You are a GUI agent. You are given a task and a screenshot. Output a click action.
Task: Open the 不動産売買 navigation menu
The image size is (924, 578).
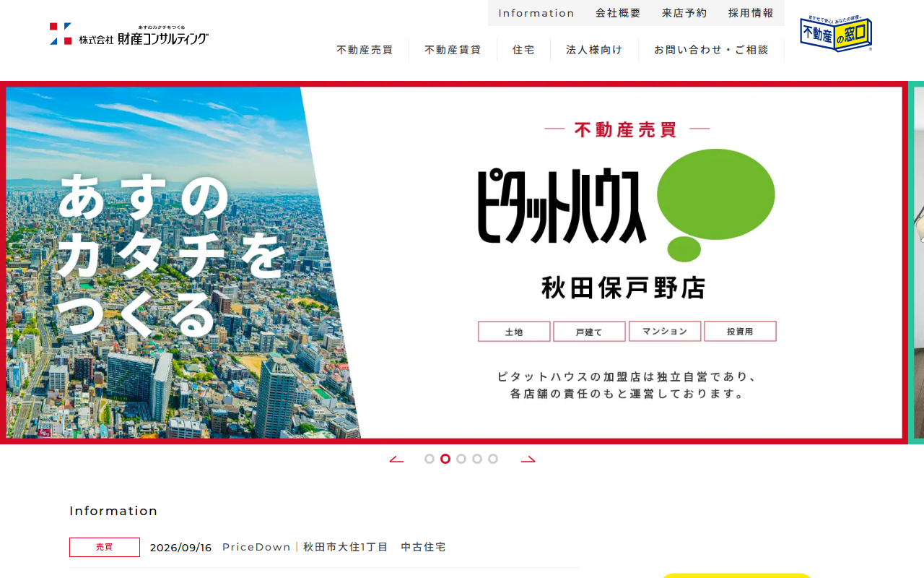click(365, 50)
